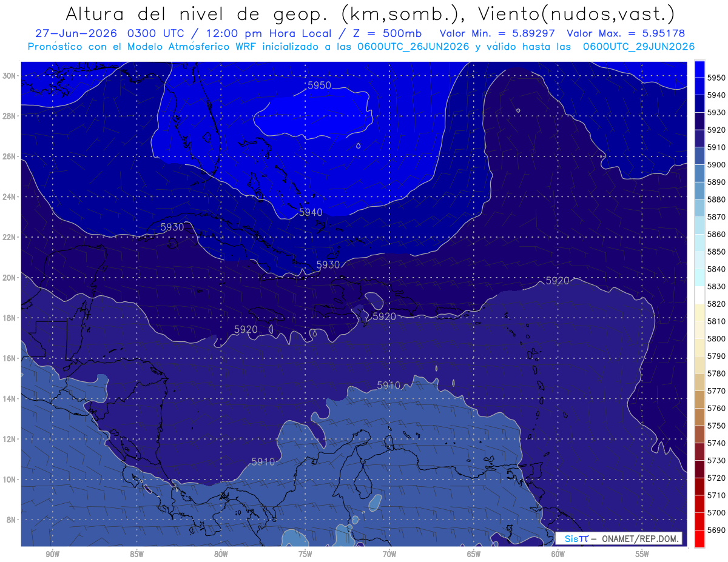The height and width of the screenshot is (562, 728).
Task: Click the SisTT – ONAMET/REP.DOM. logo box
Action: coord(619,538)
